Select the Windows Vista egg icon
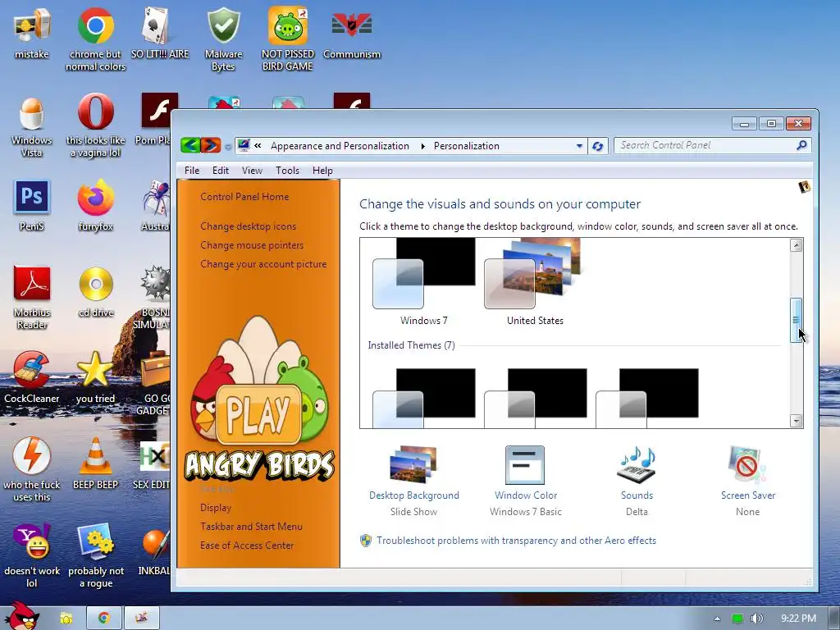This screenshot has height=630, width=840. (32, 126)
